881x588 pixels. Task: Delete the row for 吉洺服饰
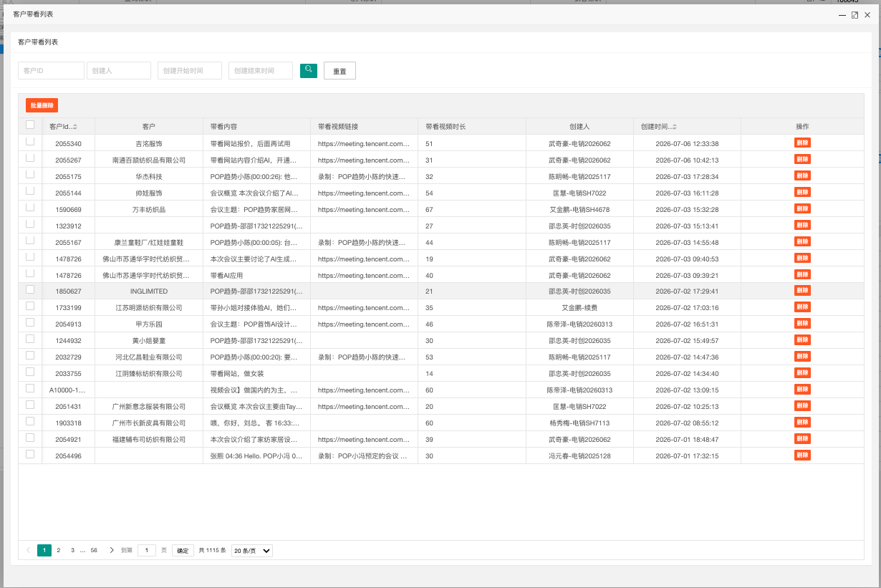(x=802, y=143)
